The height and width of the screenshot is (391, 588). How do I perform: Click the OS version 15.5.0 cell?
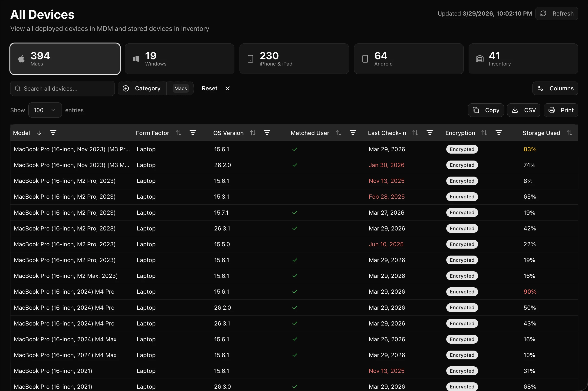point(222,244)
